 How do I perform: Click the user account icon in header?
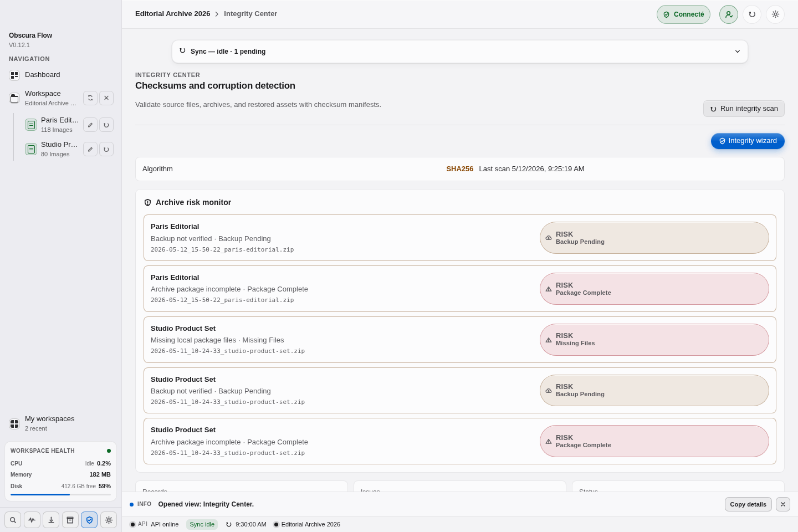pos(729,14)
